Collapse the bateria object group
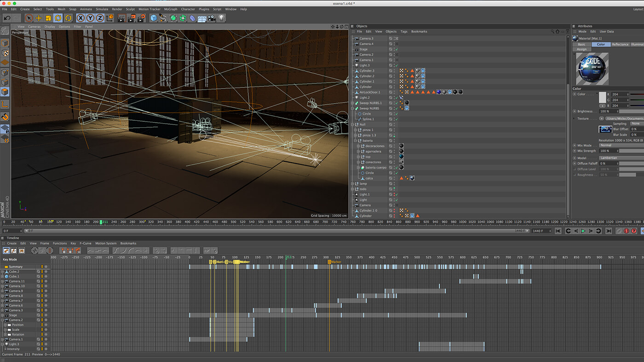Image resolution: width=644 pixels, height=362 pixels. [356, 141]
